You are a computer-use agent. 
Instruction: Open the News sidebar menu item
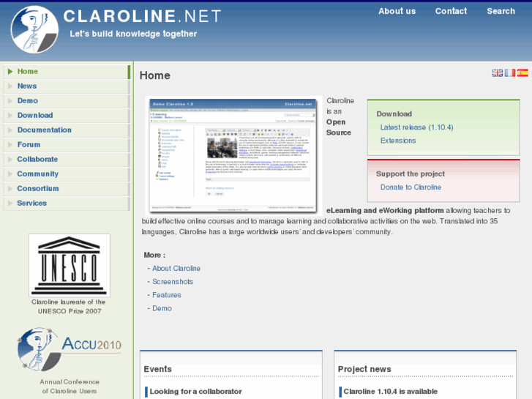click(67, 86)
